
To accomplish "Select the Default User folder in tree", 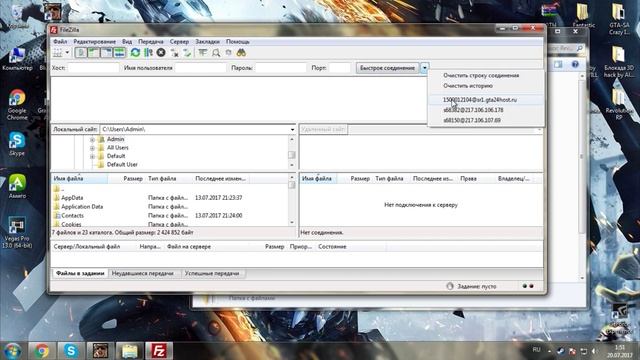I will pyautogui.click(x=122, y=164).
